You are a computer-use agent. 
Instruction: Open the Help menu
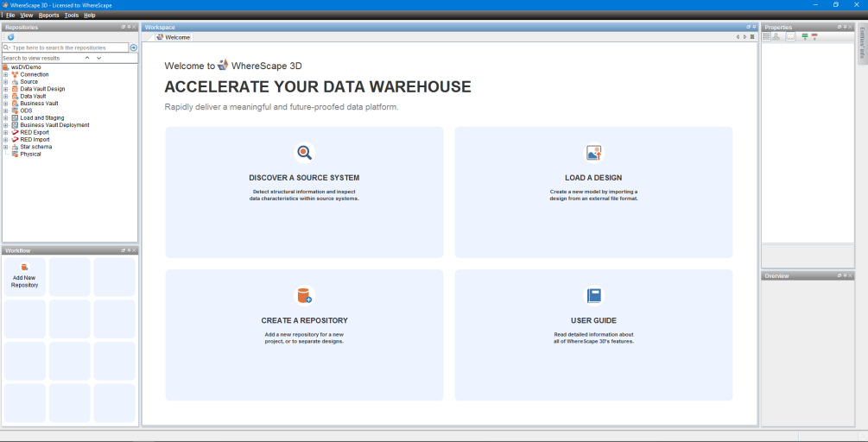point(90,16)
